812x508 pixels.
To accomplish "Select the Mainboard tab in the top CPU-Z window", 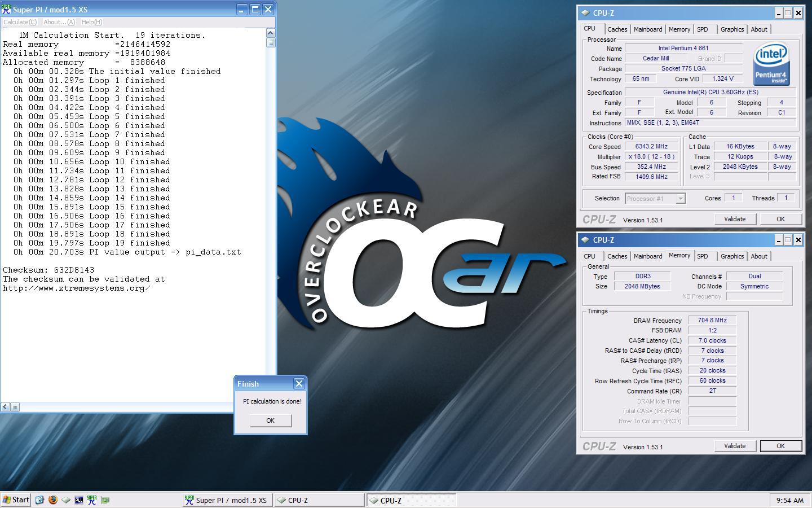I will click(x=648, y=29).
